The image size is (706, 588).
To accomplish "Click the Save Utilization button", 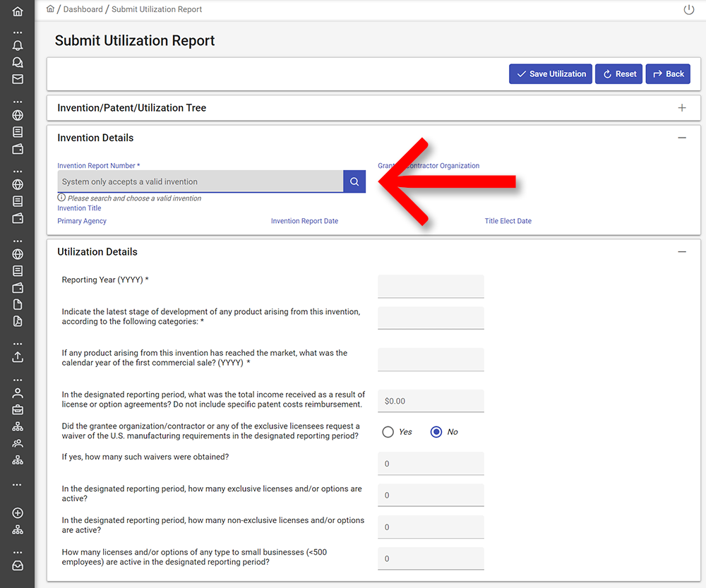I will [551, 74].
